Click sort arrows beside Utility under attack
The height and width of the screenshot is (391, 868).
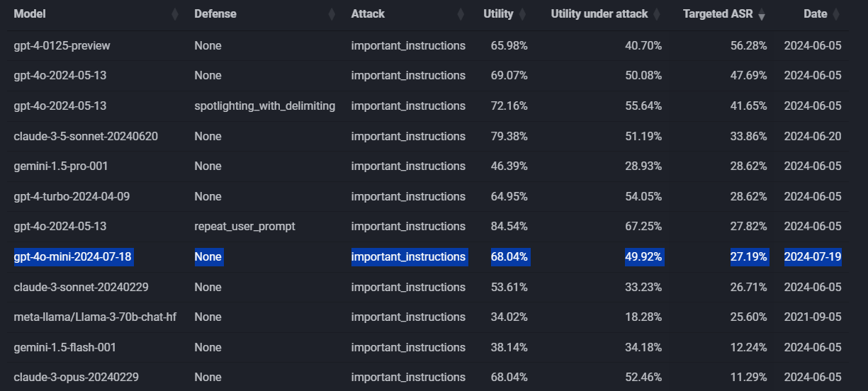[x=656, y=14]
